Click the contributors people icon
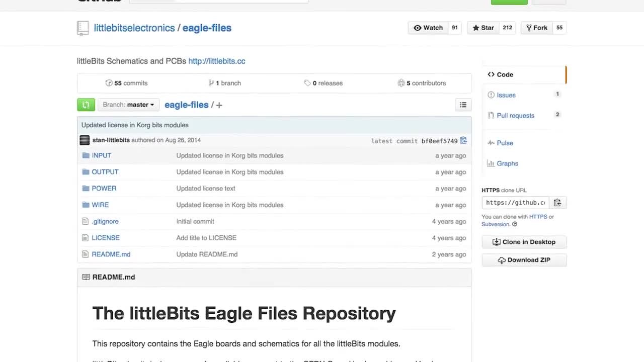The image size is (644, 362). pyautogui.click(x=401, y=83)
